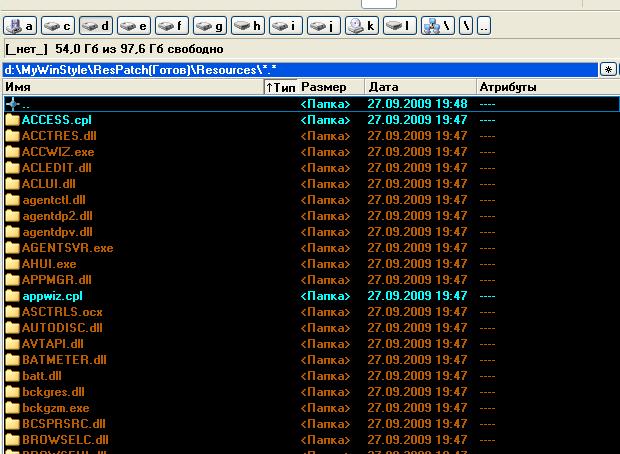Click batt.dll folder name

click(42, 376)
